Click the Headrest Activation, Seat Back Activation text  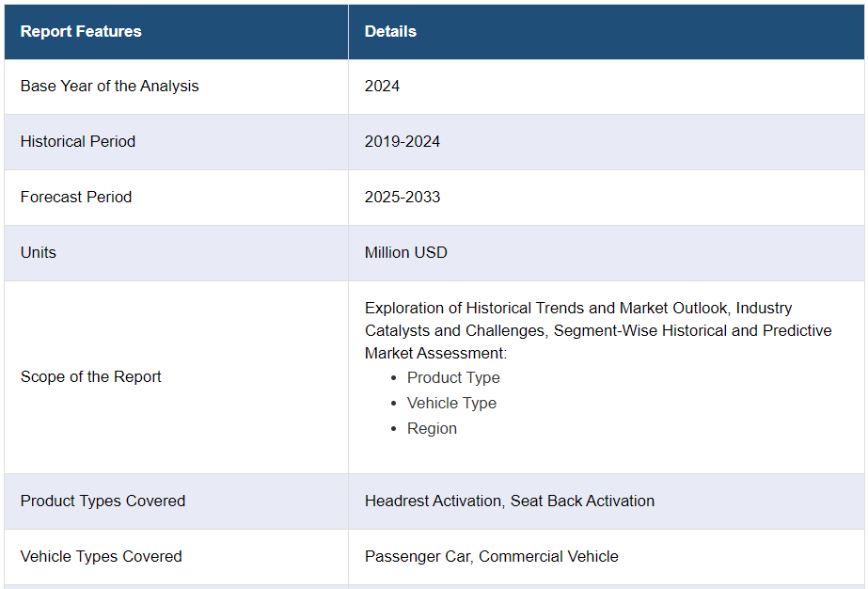point(510,501)
